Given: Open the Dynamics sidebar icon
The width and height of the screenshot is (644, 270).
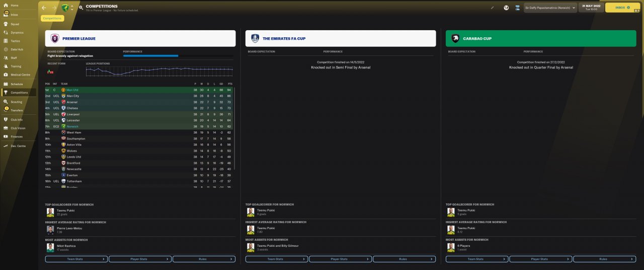Looking at the screenshot, I should pos(6,32).
